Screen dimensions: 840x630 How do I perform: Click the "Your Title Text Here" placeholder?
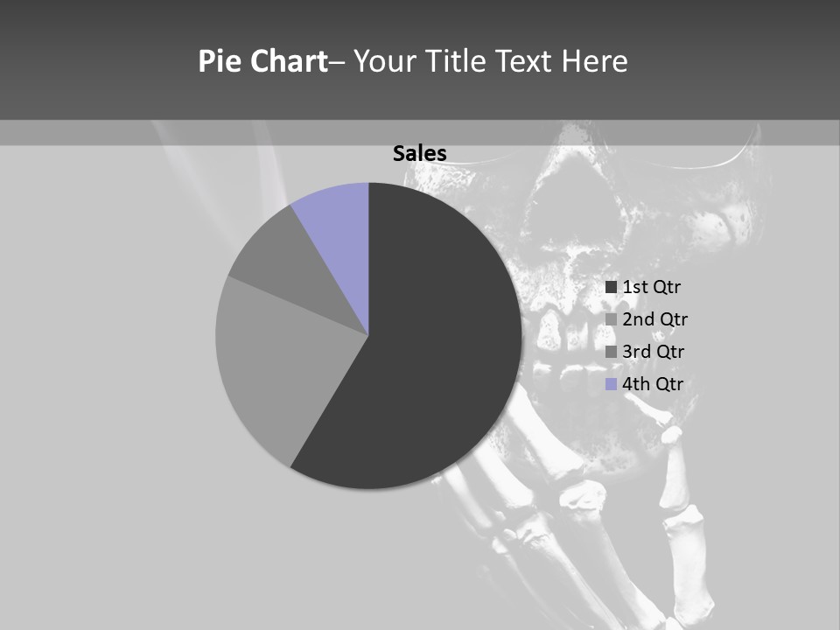490,61
